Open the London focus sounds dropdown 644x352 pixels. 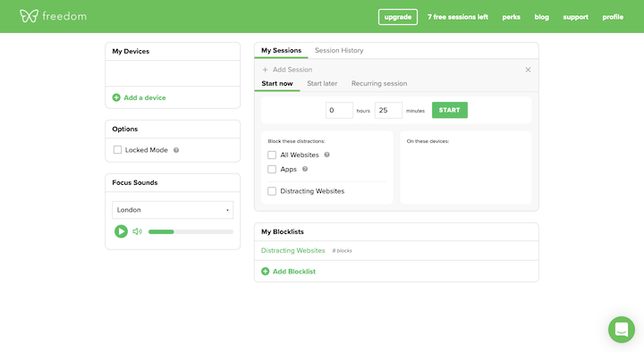click(173, 210)
